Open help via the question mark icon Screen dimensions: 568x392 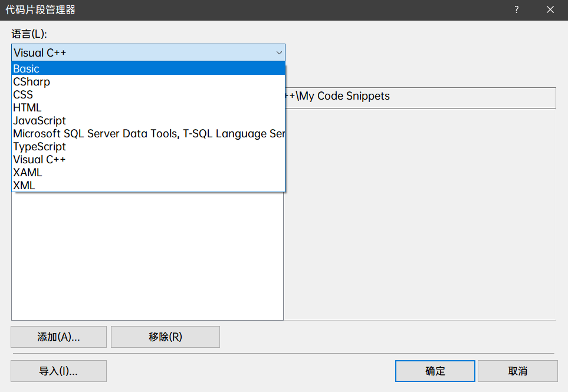[x=517, y=10]
